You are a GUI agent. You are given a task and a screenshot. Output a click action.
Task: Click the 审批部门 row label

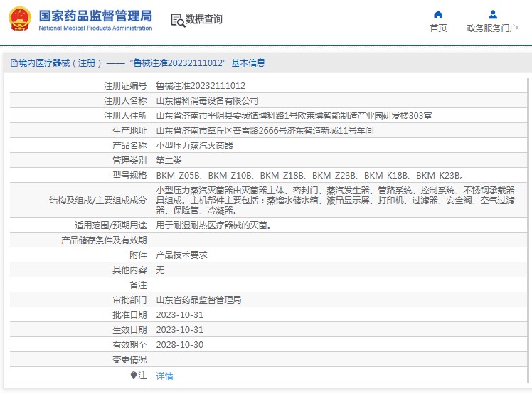point(129,300)
